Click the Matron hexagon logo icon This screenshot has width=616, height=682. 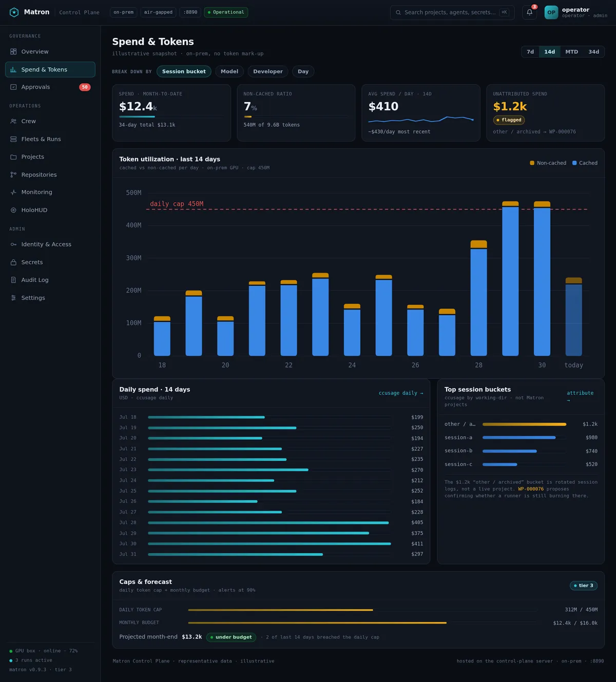(14, 12)
